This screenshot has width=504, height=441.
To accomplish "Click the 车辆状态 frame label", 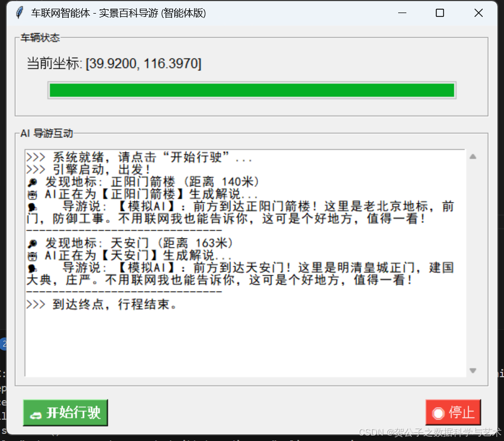I will coord(41,38).
